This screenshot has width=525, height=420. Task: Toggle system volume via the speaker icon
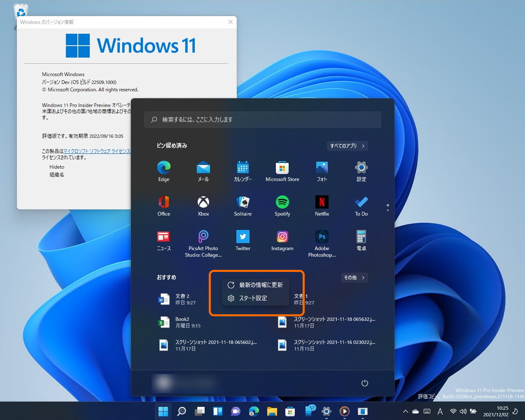click(463, 411)
